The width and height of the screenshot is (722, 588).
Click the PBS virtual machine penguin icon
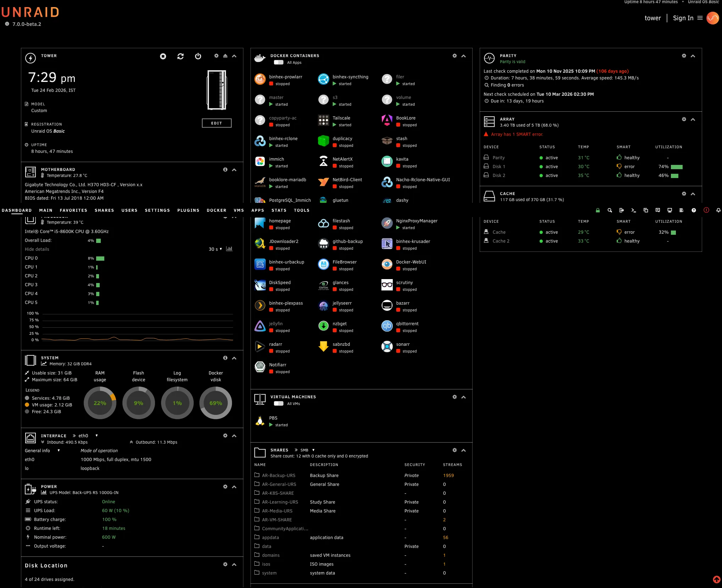click(x=260, y=421)
